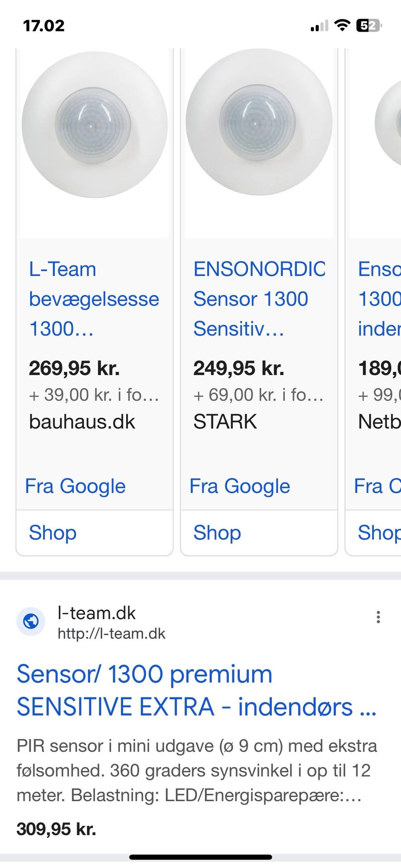
Task: Tap the Wi-Fi icon in status bar
Action: 343,26
